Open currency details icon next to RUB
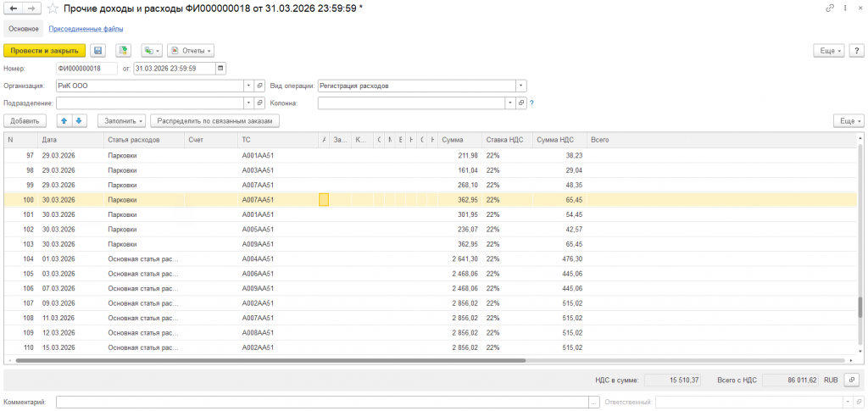Image resolution: width=868 pixels, height=411 pixels. coord(852,380)
